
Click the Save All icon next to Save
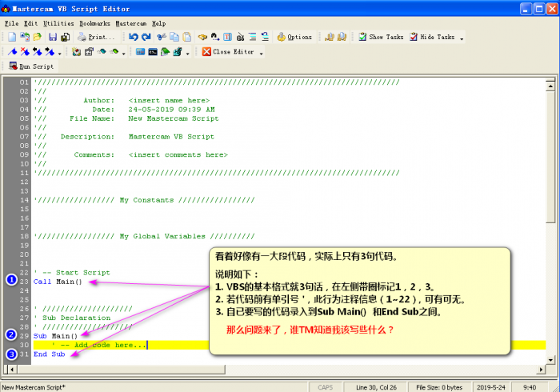(x=66, y=37)
